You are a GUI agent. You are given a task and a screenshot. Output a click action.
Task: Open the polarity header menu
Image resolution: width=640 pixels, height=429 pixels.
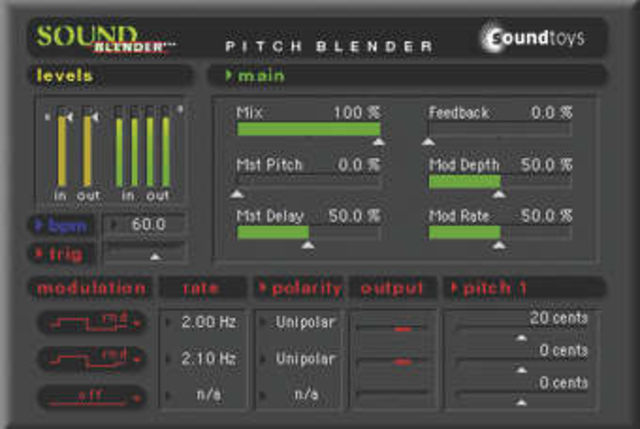tap(300, 288)
